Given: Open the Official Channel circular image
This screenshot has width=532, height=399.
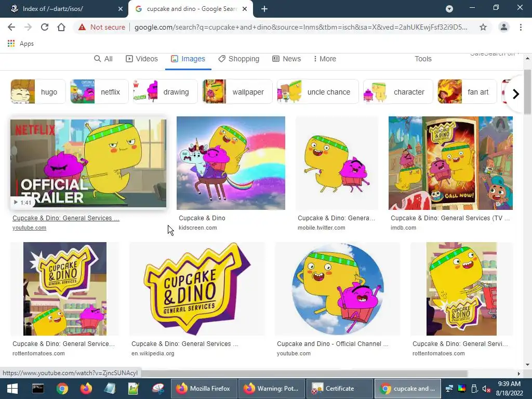Looking at the screenshot, I should coord(338,289).
